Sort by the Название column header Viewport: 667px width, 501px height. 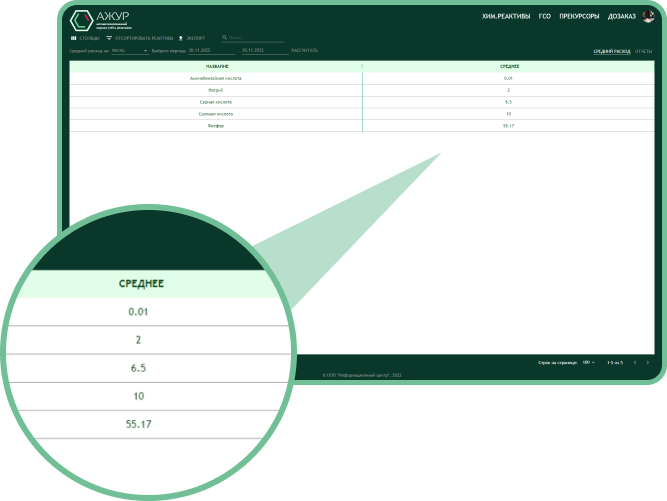coord(217,66)
